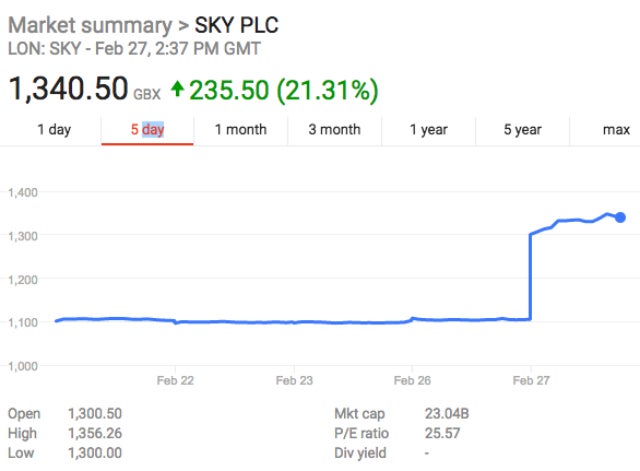Viewport: 640px width, 471px height.
Task: Open the 1 year chart tab
Action: pyautogui.click(x=428, y=130)
